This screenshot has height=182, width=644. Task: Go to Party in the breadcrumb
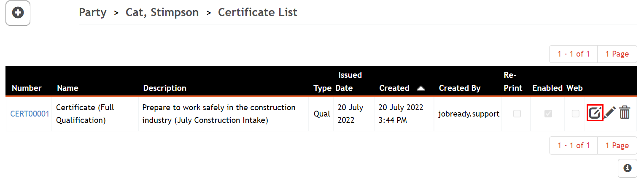tap(92, 13)
